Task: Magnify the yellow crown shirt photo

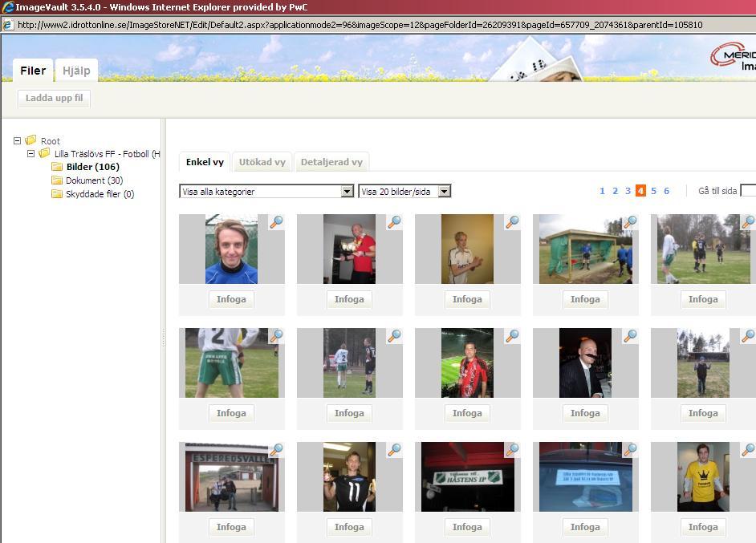Action: tap(748, 449)
